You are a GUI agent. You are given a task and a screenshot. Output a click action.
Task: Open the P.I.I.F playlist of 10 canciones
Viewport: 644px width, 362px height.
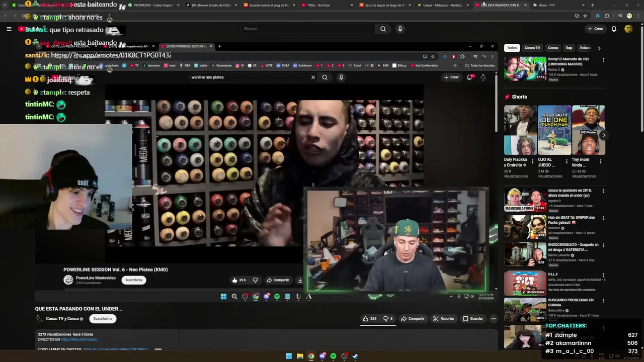(x=525, y=283)
